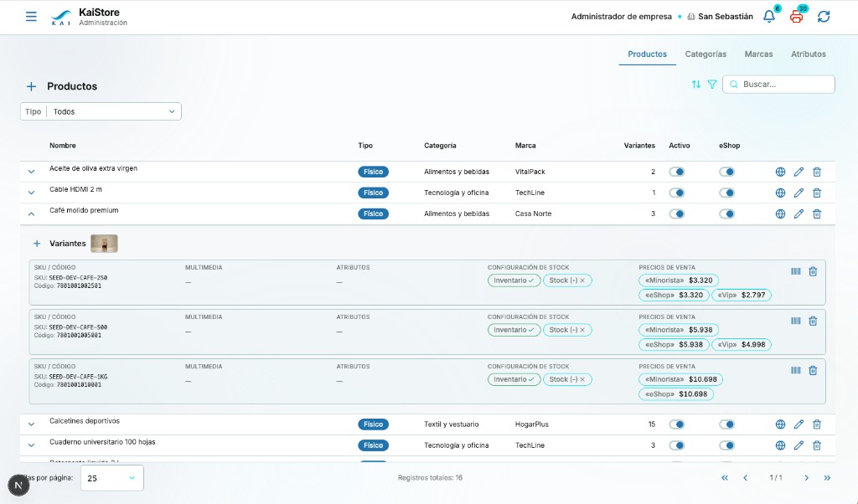Open globe icon for Calcetines deportivos
The width and height of the screenshot is (858, 504).
(x=780, y=424)
